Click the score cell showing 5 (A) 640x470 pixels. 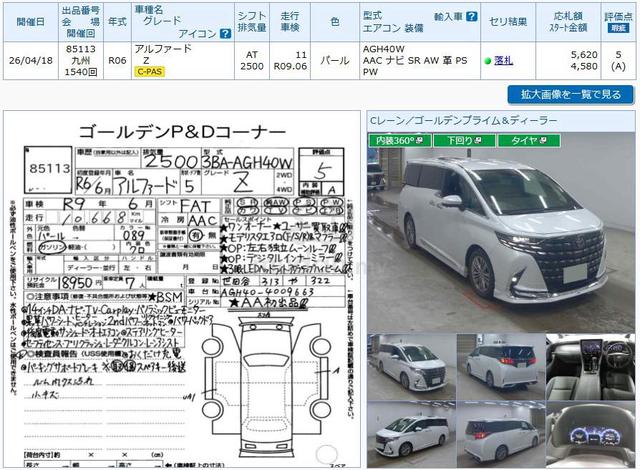(x=618, y=60)
